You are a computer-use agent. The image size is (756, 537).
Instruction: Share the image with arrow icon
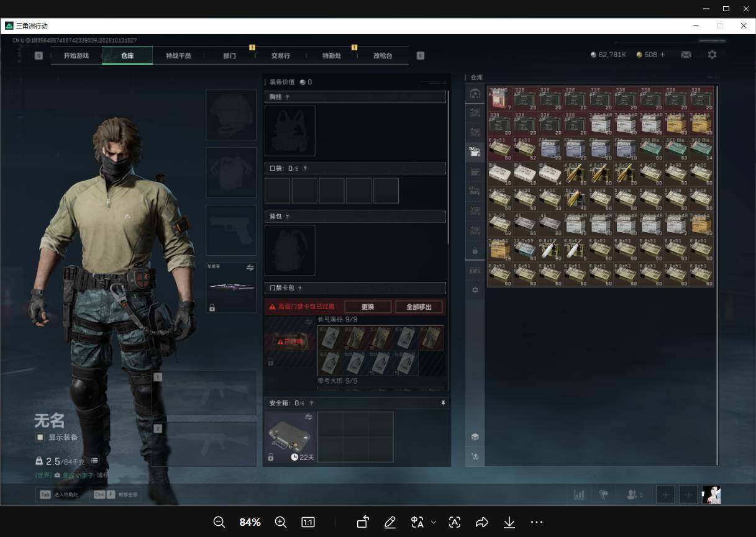(x=482, y=522)
